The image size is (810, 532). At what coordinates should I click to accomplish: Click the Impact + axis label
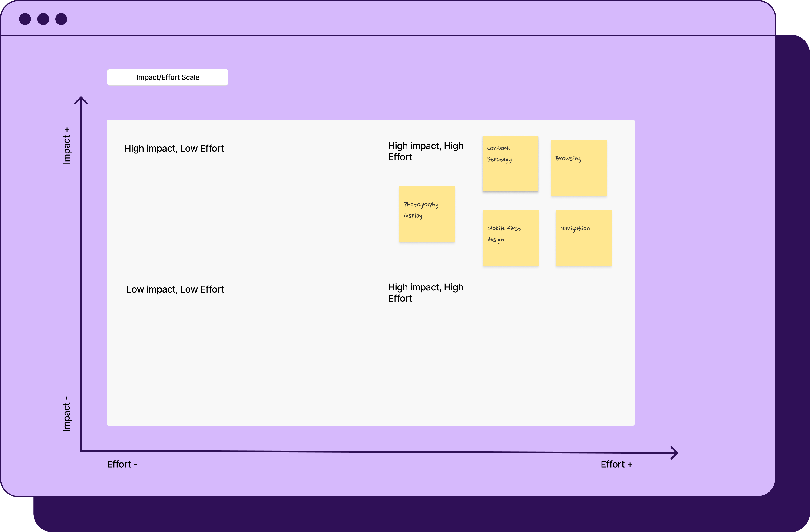tap(67, 146)
